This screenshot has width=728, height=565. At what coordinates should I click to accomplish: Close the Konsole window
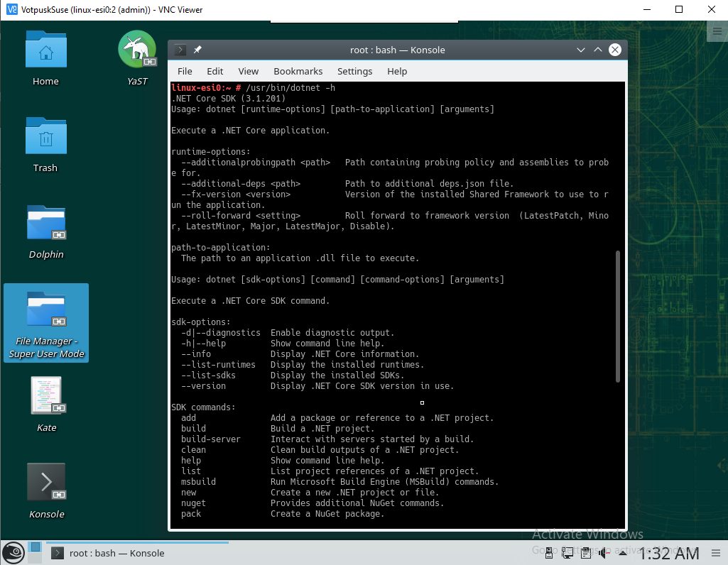coord(614,50)
